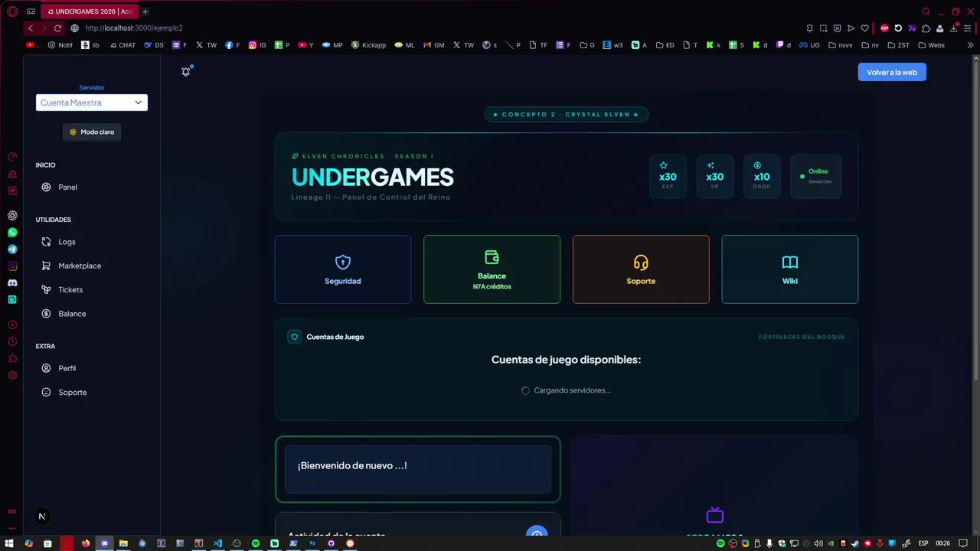Open Telegram in the Opera sidebar
The height and width of the screenshot is (551, 980).
click(x=12, y=249)
